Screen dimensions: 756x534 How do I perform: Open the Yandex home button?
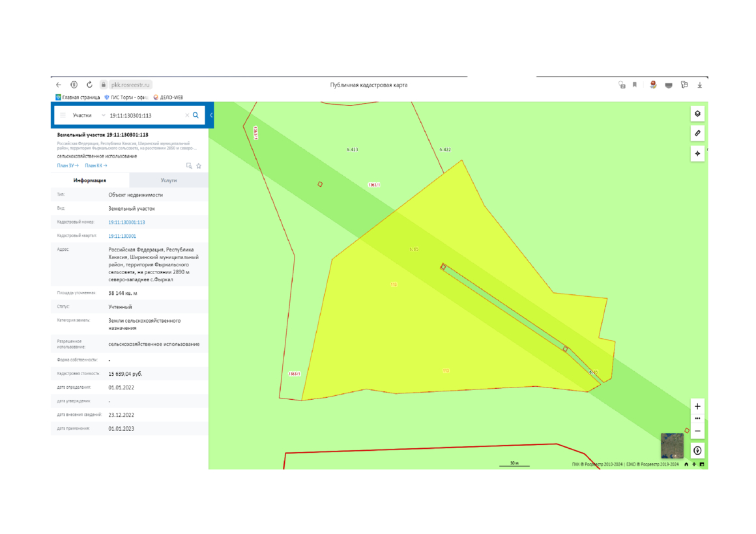(x=74, y=85)
